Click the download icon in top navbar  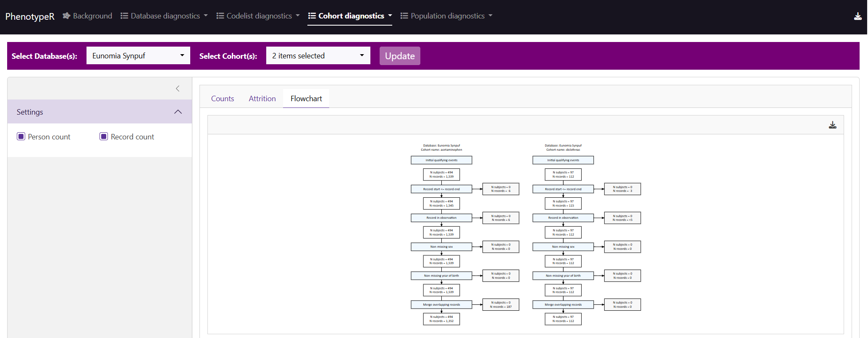click(858, 16)
